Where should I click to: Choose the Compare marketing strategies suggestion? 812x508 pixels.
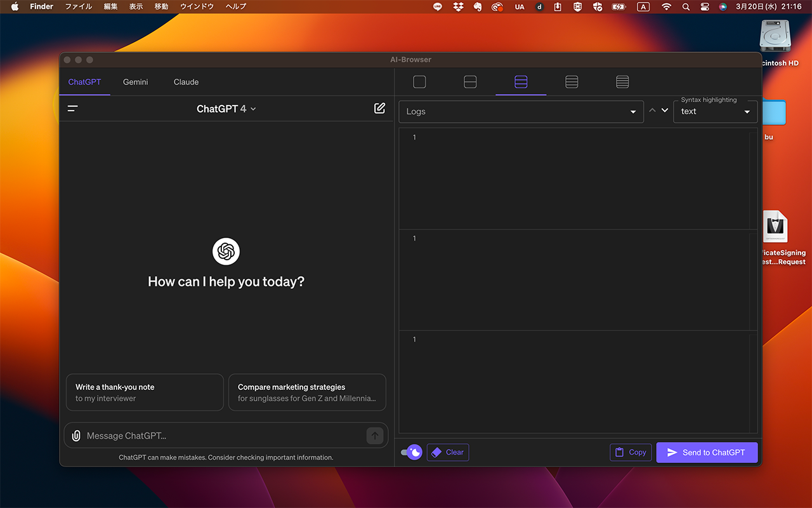[x=307, y=392]
